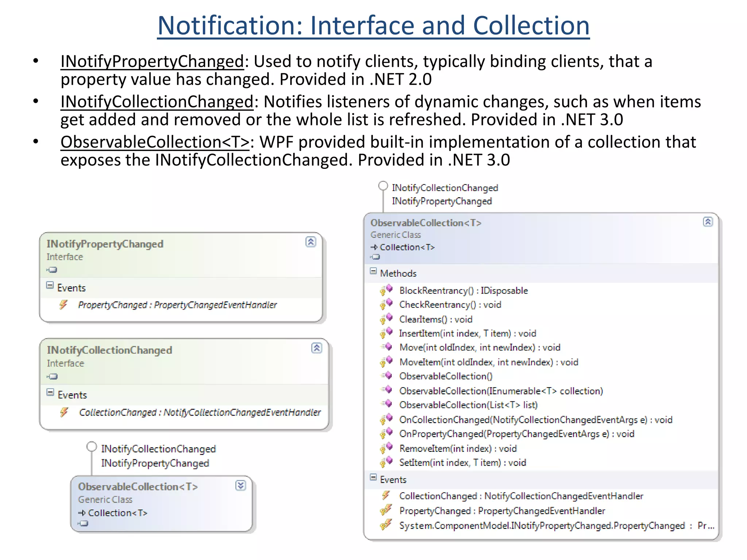The height and width of the screenshot is (560, 747).
Task: Collapse the INotifyPropertyChanged interface box
Action: (x=311, y=242)
